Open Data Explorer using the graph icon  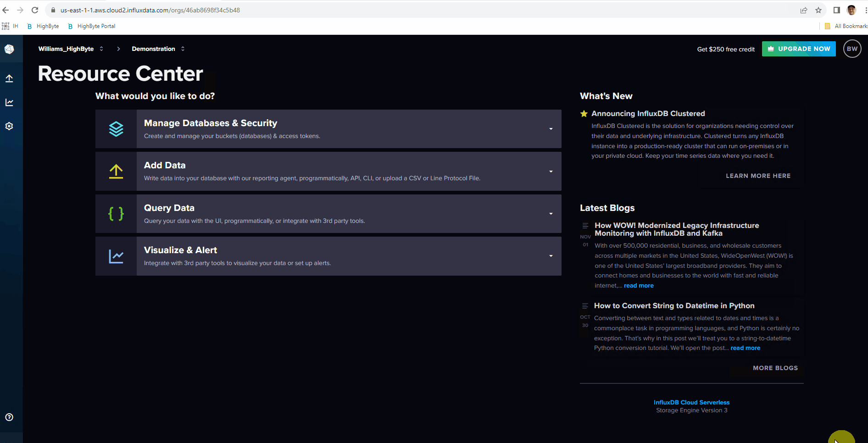9,102
